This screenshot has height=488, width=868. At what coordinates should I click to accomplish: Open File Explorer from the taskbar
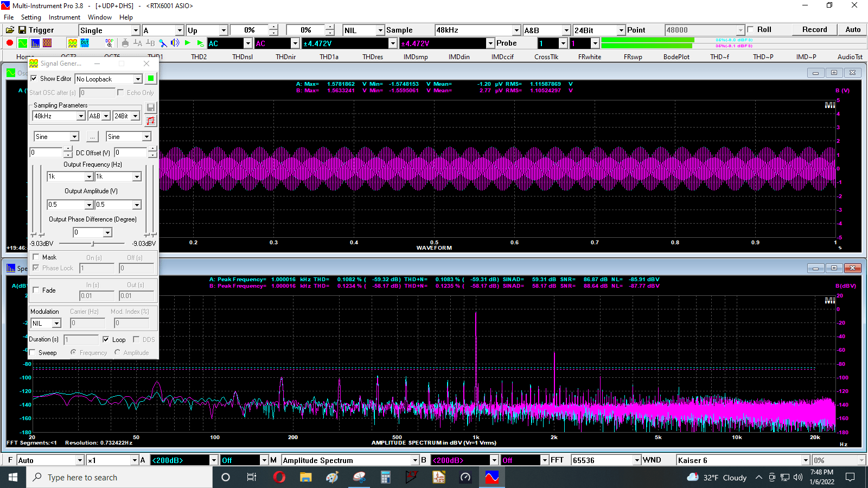tap(306, 477)
